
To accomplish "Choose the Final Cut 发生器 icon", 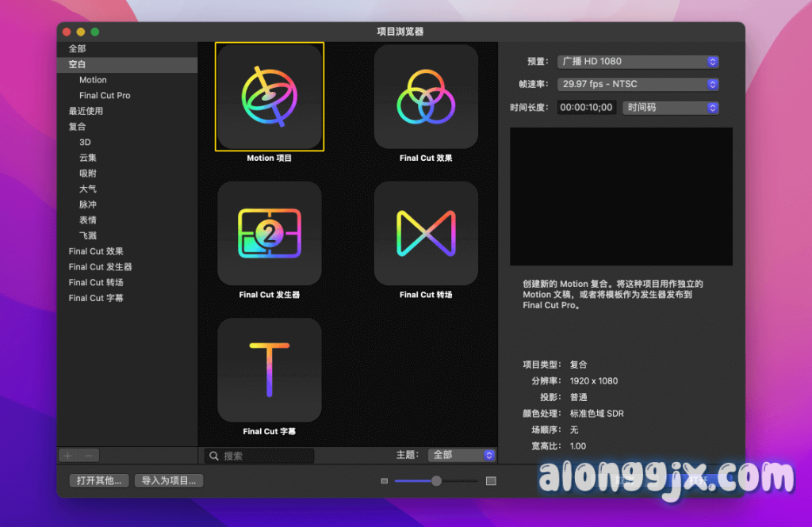I will click(x=269, y=234).
